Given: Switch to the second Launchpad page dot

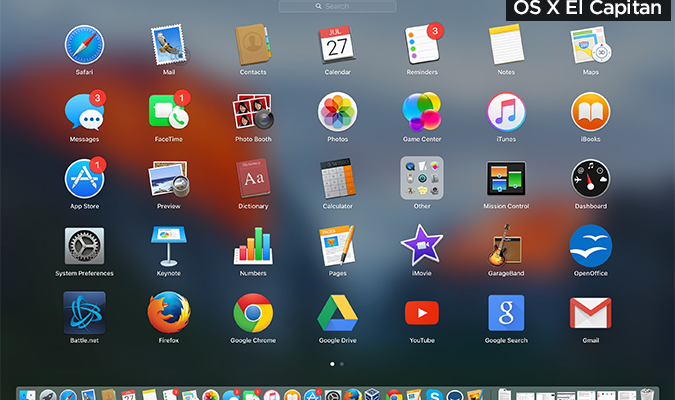Looking at the screenshot, I should pyautogui.click(x=342, y=364).
